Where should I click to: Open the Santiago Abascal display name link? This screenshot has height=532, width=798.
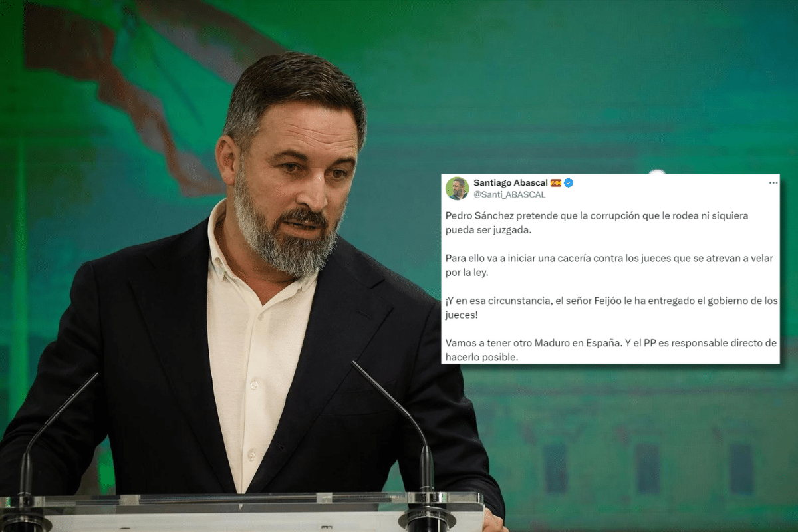tap(510, 182)
